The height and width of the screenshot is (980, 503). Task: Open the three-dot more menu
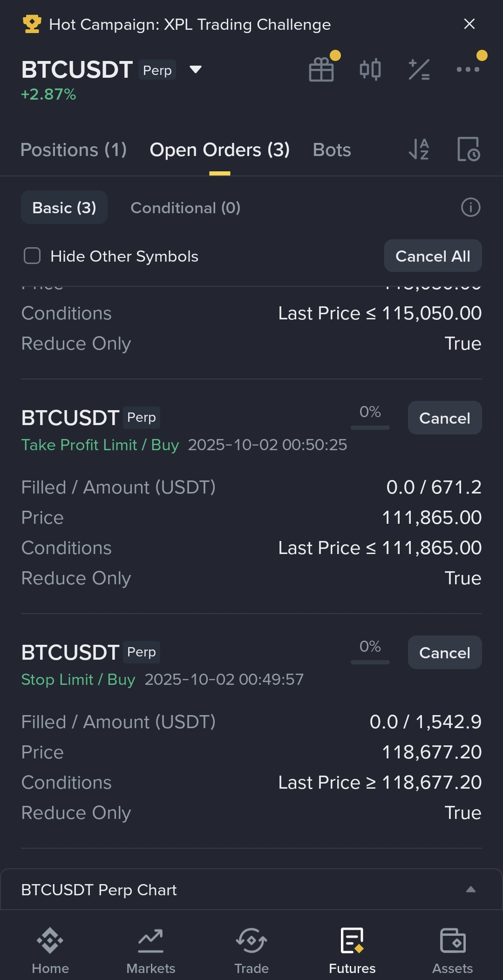click(x=468, y=69)
